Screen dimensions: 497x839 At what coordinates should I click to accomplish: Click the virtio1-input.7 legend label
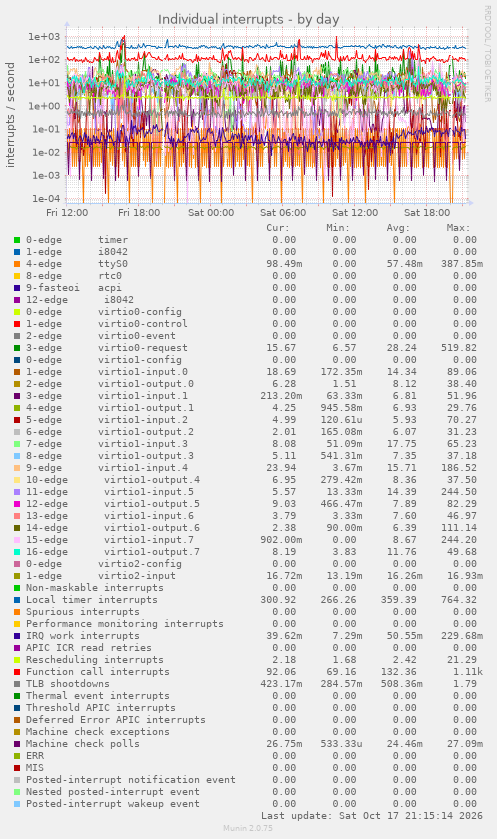149,540
